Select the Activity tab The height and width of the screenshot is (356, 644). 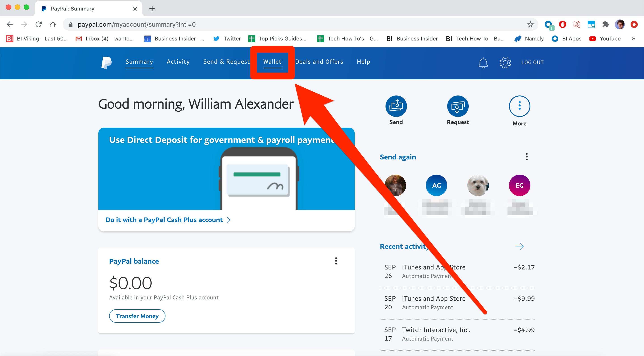[178, 61]
